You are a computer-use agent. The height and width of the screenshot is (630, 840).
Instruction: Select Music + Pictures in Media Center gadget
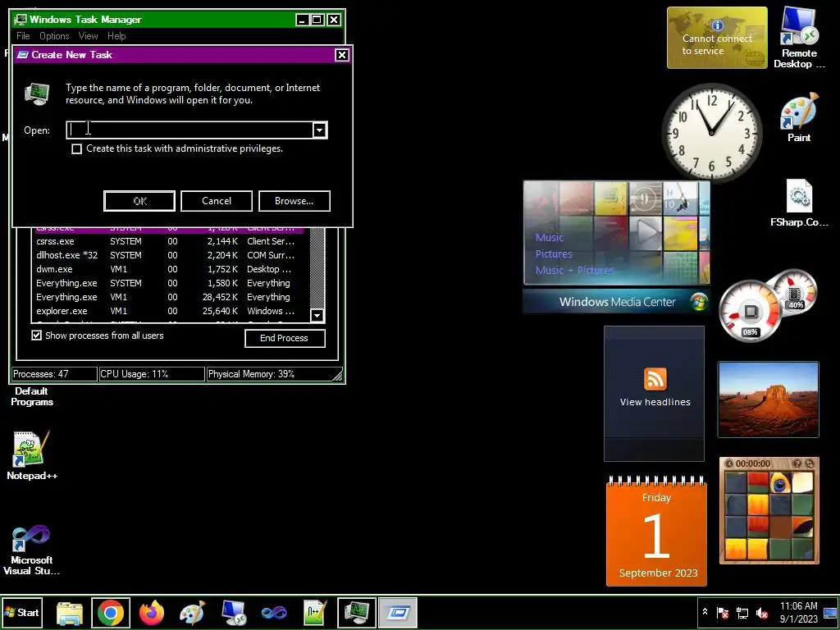pyautogui.click(x=574, y=270)
